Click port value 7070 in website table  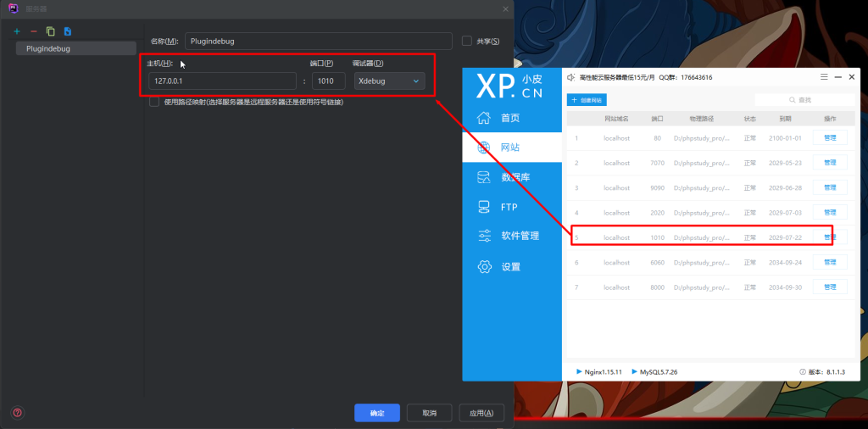tap(657, 163)
